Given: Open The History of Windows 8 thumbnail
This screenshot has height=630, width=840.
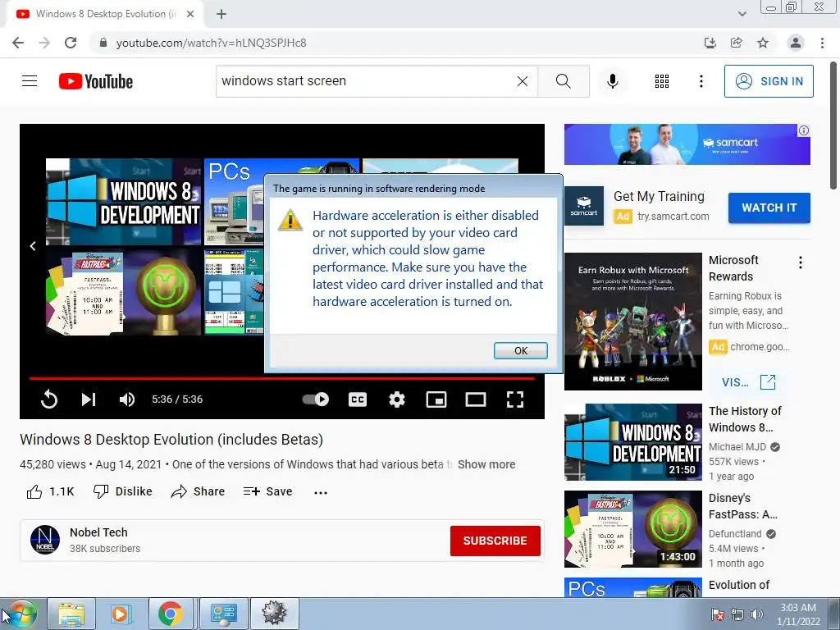Looking at the screenshot, I should (x=633, y=442).
